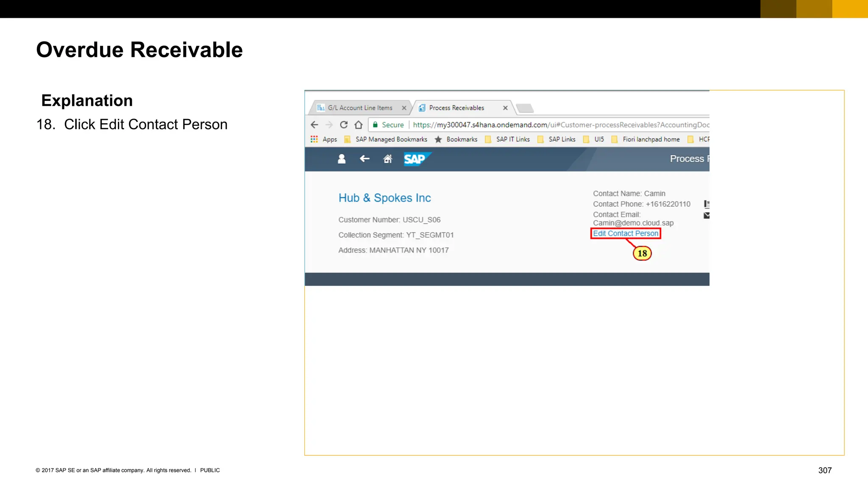
Task: Select the Process Receivables tab
Action: point(456,108)
